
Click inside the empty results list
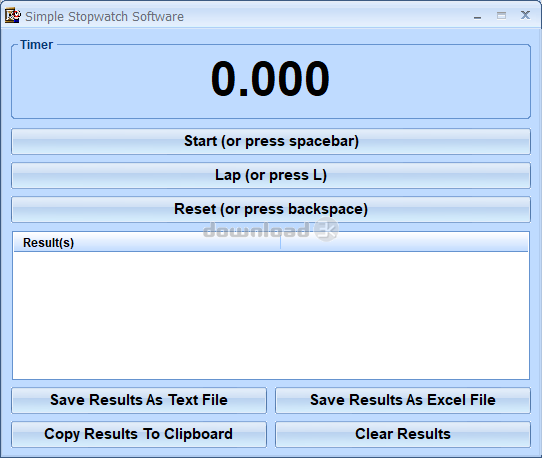(271, 315)
